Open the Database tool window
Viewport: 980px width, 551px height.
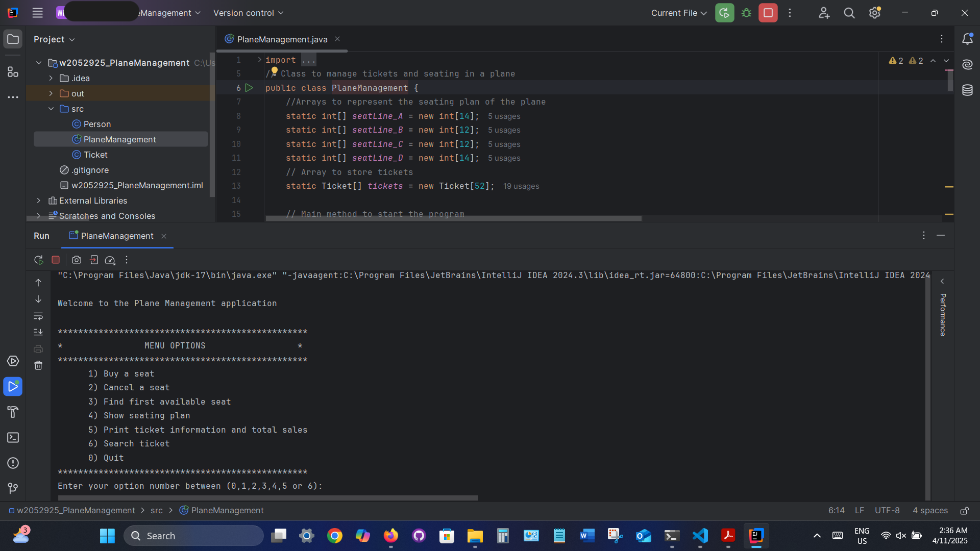pos(967,90)
